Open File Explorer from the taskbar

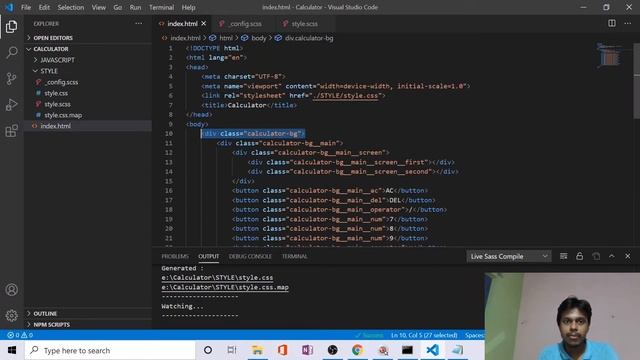(258, 350)
